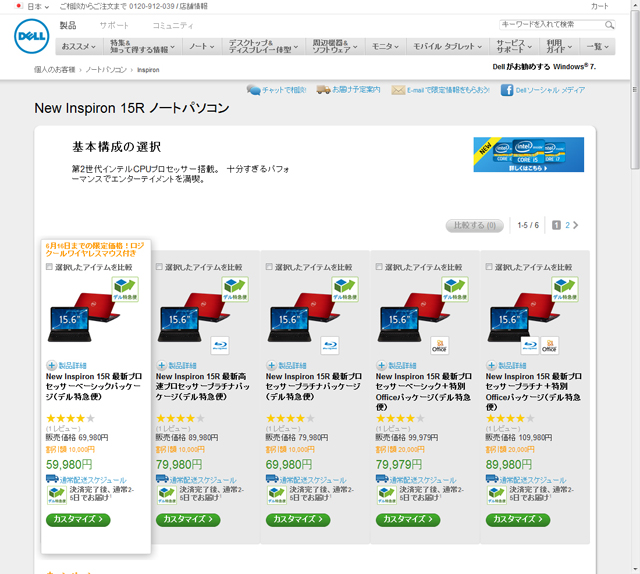Click the first laptop 15.6" product image
Viewport: 640px width, 574px height.
pos(84,317)
